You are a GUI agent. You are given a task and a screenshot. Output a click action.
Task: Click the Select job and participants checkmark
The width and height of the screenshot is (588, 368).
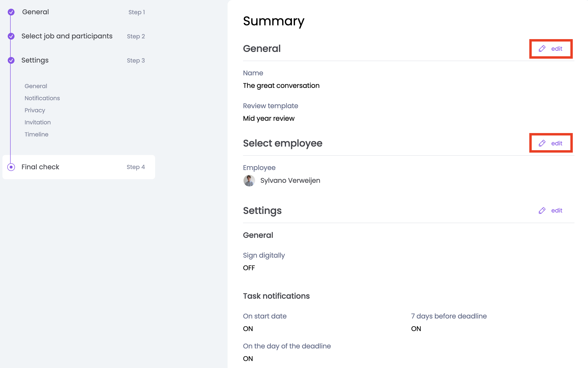11,36
